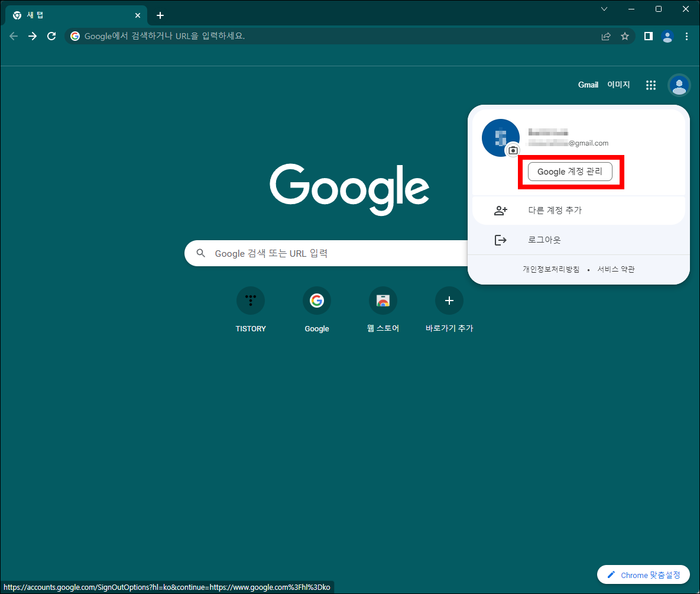700x594 pixels.
Task: Click the share icon in the address bar
Action: click(x=606, y=37)
